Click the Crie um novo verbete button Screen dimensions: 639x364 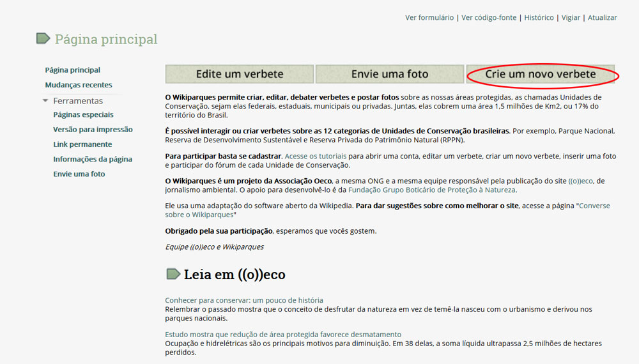541,74
